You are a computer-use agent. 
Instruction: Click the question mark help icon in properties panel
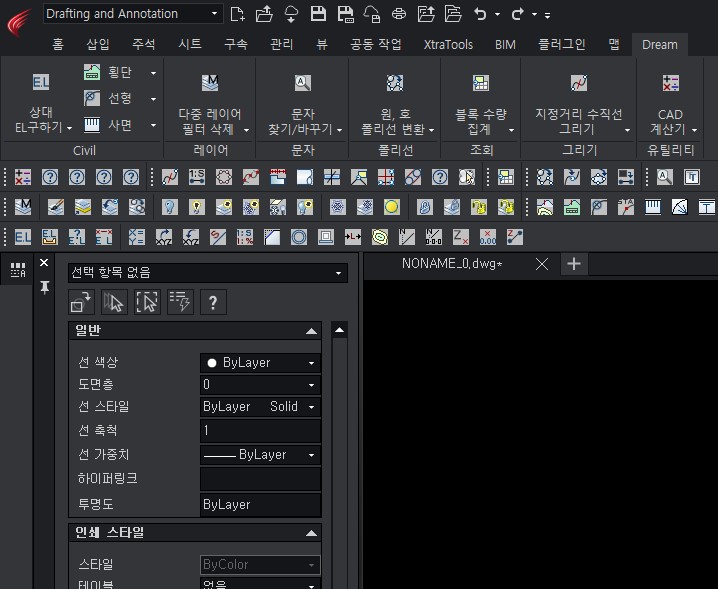click(213, 302)
